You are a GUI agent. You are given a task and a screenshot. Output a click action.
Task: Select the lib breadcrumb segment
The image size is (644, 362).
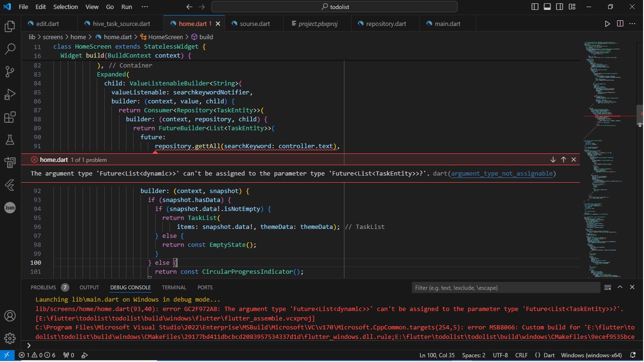coord(32,37)
